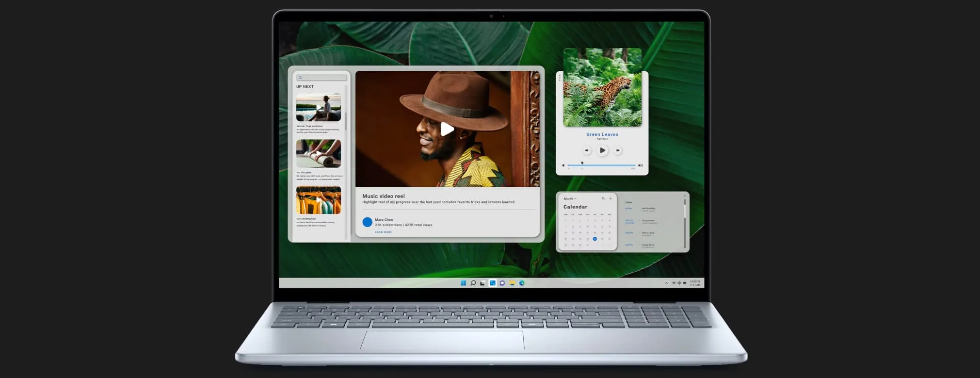
Task: Play the Music video reel
Action: coord(447,129)
